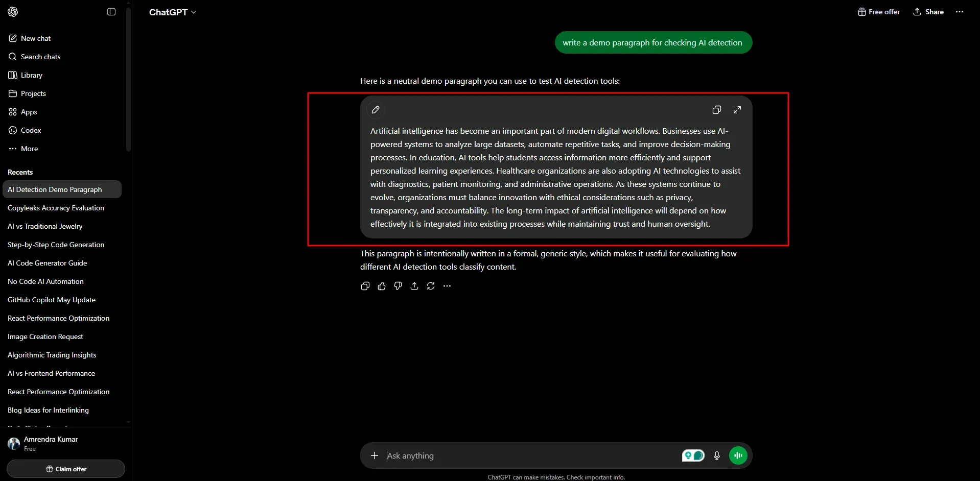Click the user message about AI detection
Image resolution: width=980 pixels, height=481 pixels.
pos(653,42)
